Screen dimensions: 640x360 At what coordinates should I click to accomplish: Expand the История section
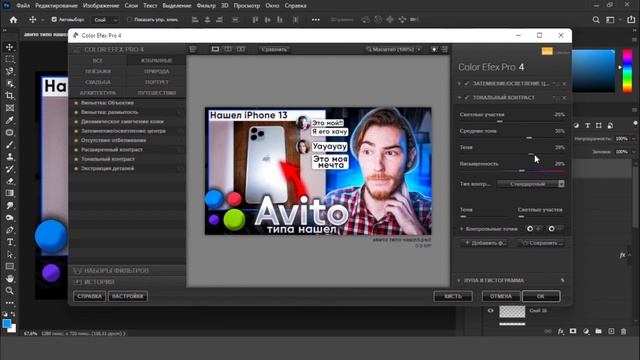127,282
